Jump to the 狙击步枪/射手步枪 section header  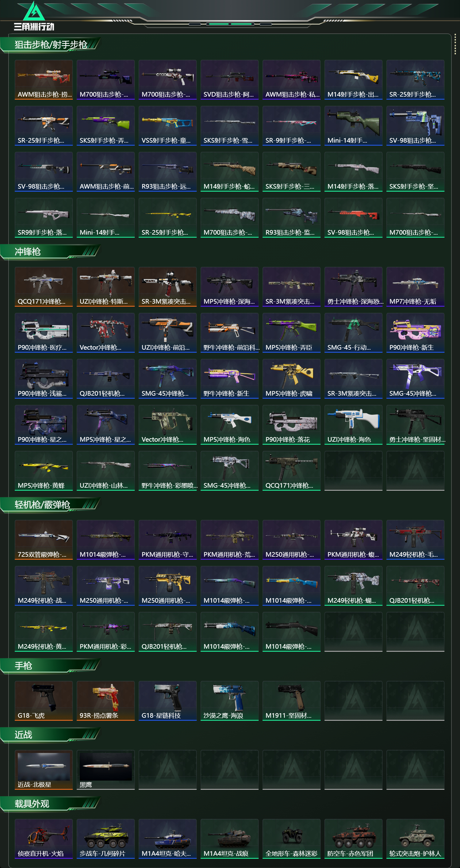(51, 44)
